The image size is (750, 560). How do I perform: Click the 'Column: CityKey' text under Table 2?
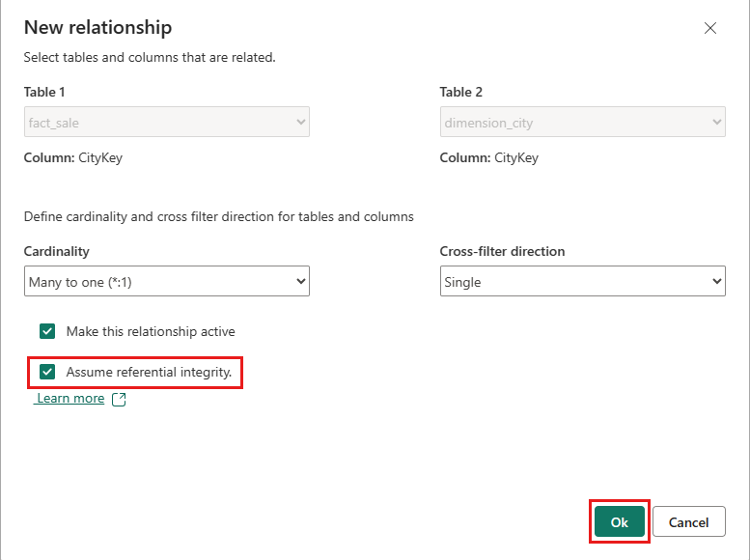pos(489,157)
